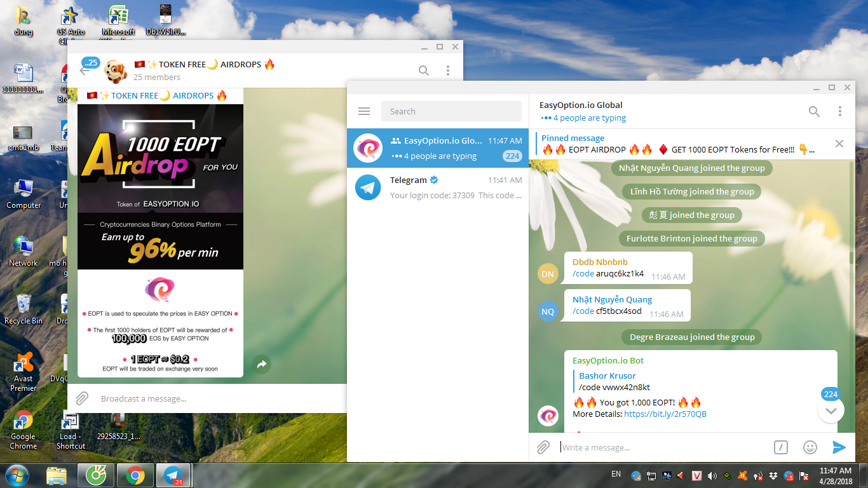
Task: Switch to Telegram on the taskbar
Action: pos(173,475)
